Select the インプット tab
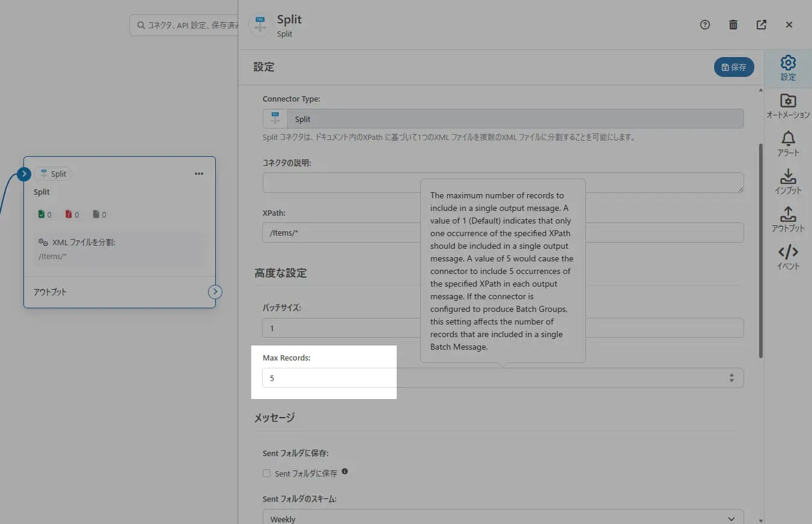 (788, 182)
